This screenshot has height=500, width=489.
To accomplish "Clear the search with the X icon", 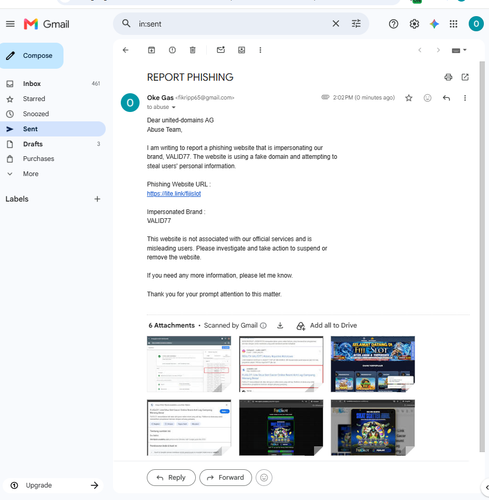I will [x=336, y=24].
